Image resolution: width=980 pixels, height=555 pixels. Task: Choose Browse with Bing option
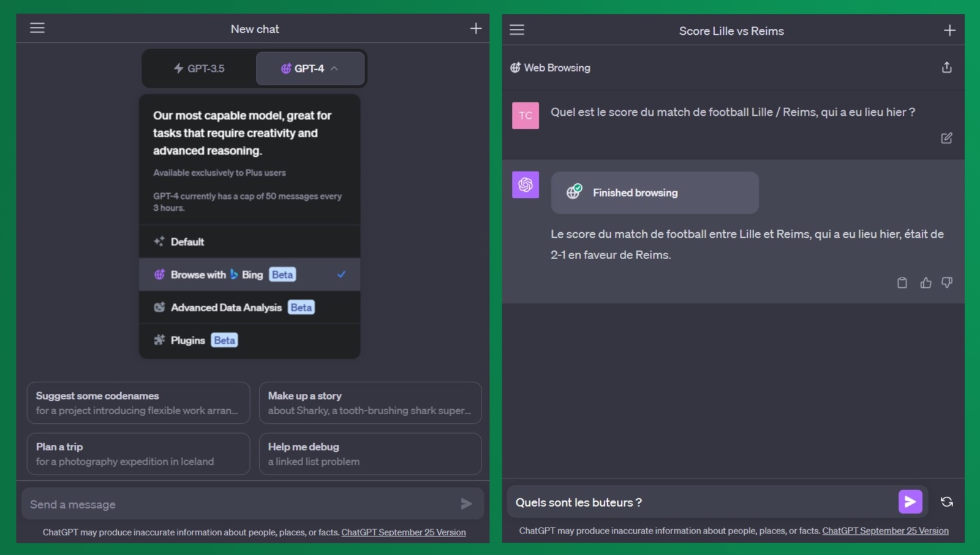(x=249, y=274)
